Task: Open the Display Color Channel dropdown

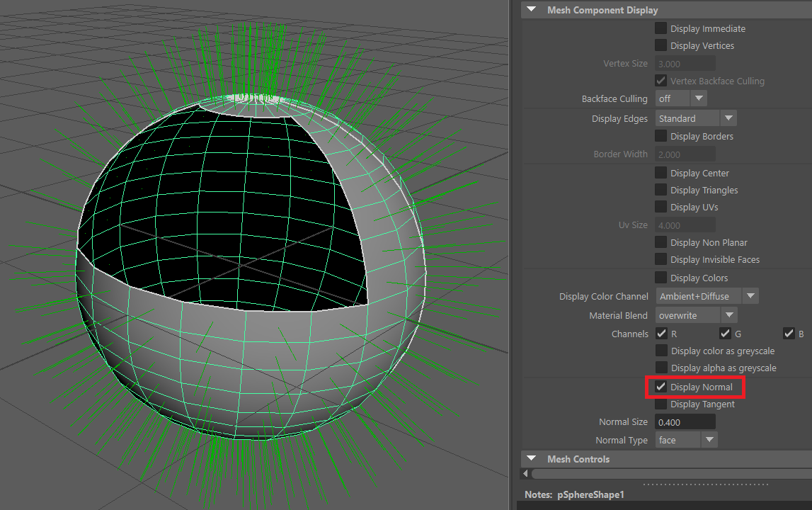Action: 707,296
